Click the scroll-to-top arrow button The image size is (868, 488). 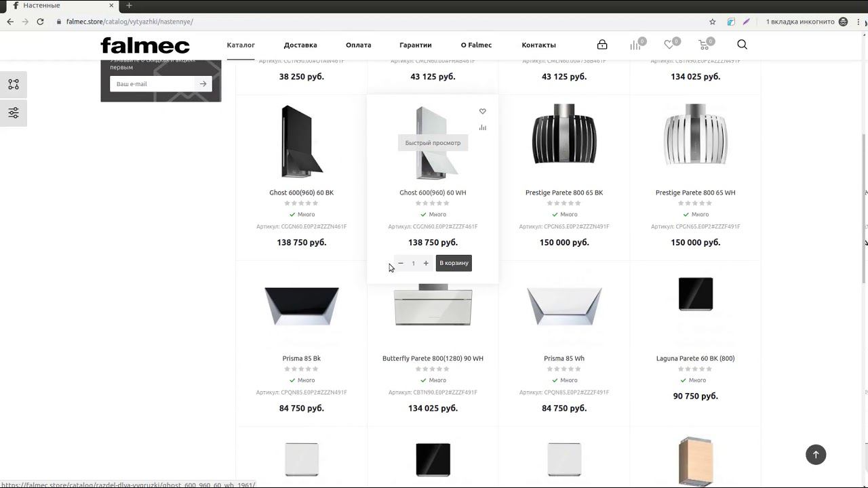coord(816,455)
